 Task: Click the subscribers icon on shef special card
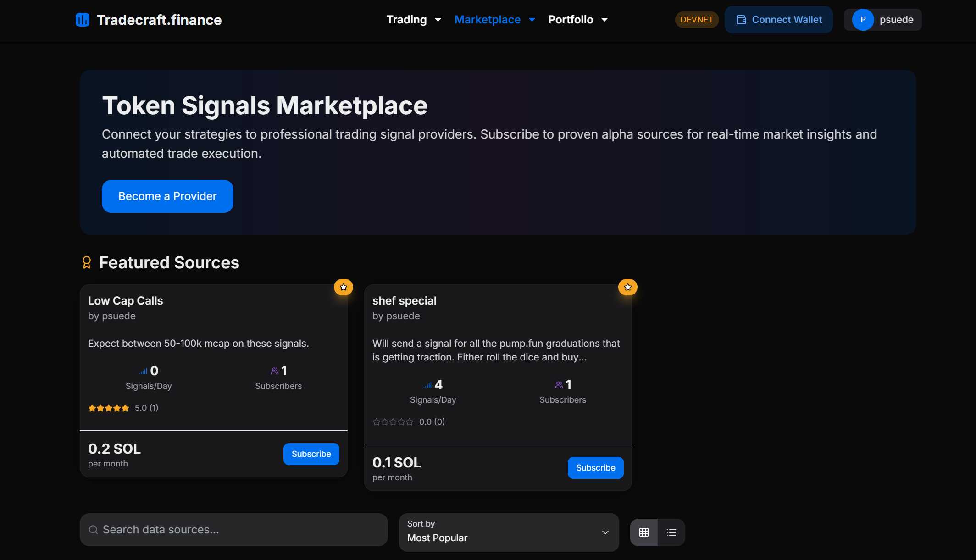[559, 385]
